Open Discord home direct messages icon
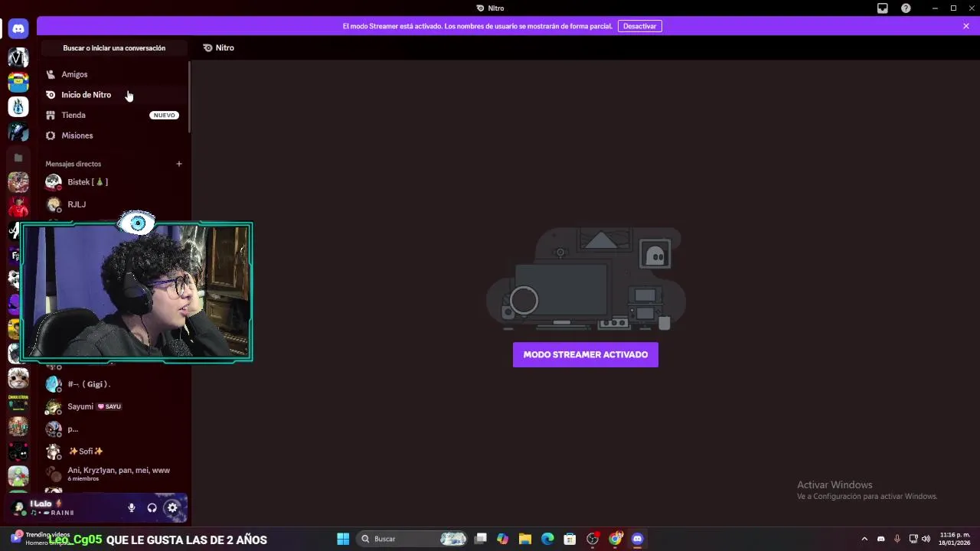Viewport: 980px width, 551px height. (x=18, y=29)
